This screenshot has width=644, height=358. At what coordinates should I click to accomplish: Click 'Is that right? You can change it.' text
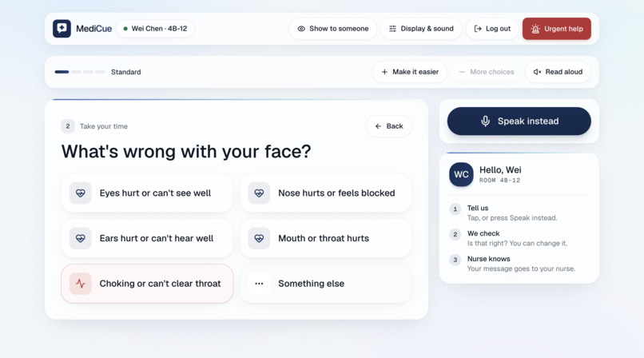tap(518, 243)
